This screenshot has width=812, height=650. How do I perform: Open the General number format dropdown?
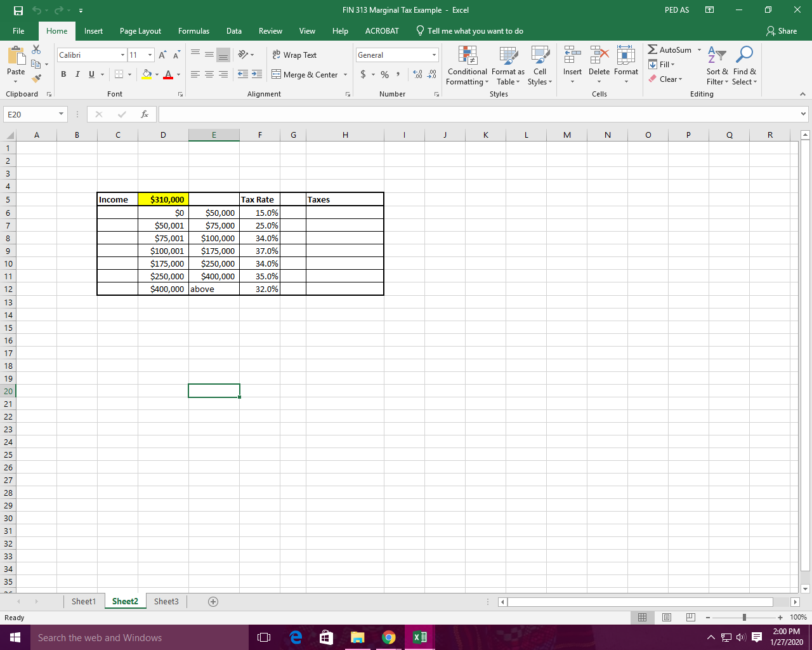[434, 55]
